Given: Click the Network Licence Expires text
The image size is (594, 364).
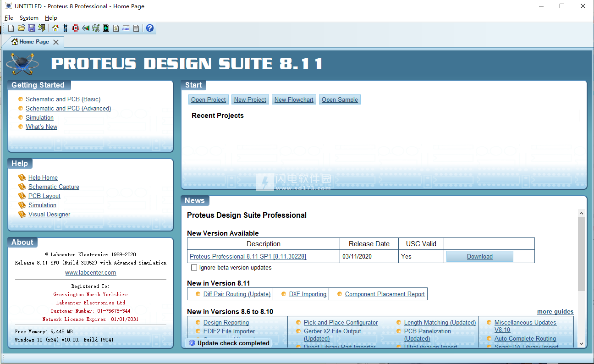Looking at the screenshot, I should [x=90, y=319].
